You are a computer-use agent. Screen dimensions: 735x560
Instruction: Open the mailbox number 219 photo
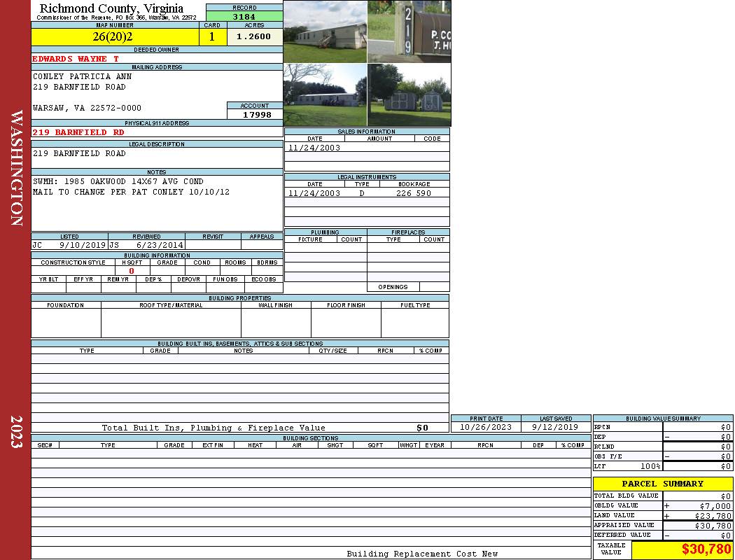click(409, 31)
